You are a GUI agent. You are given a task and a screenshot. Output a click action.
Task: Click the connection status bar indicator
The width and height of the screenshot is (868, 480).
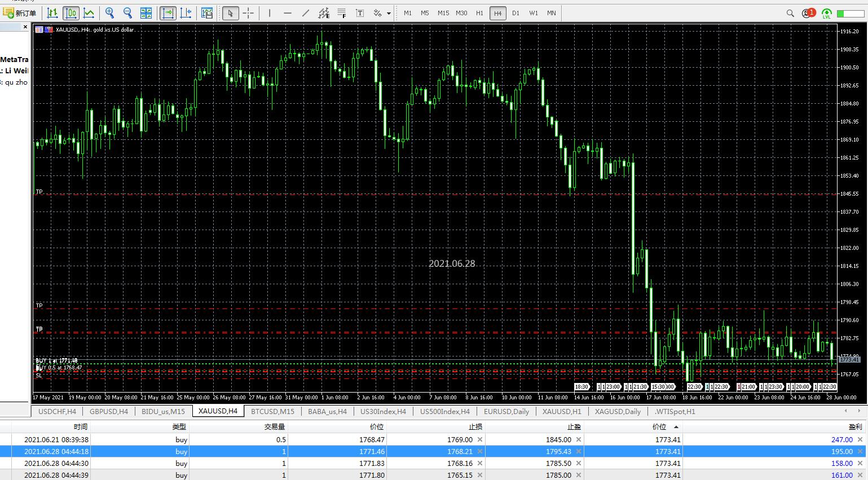click(x=851, y=14)
